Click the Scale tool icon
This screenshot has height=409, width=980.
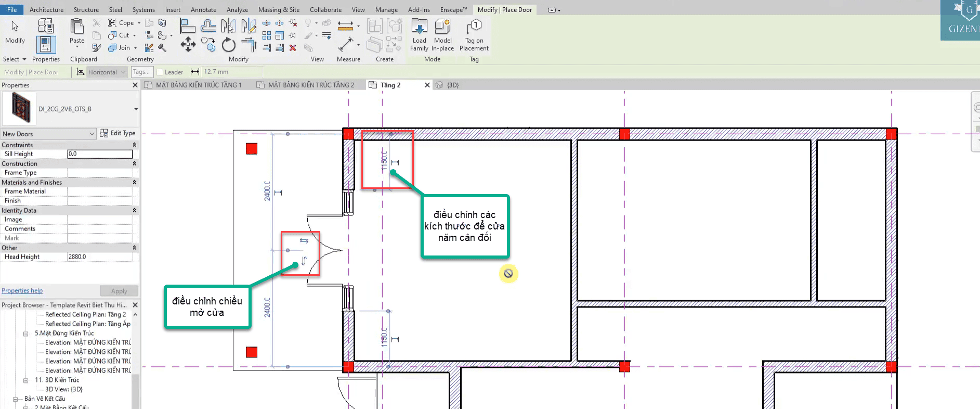pos(280,35)
